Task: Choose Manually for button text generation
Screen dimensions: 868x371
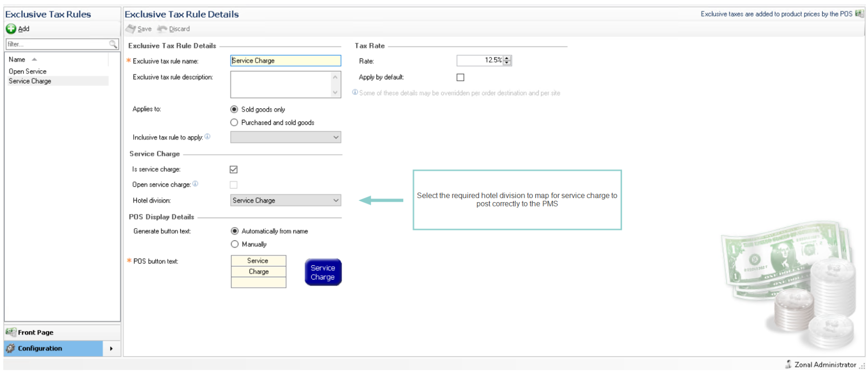Action: tap(234, 244)
